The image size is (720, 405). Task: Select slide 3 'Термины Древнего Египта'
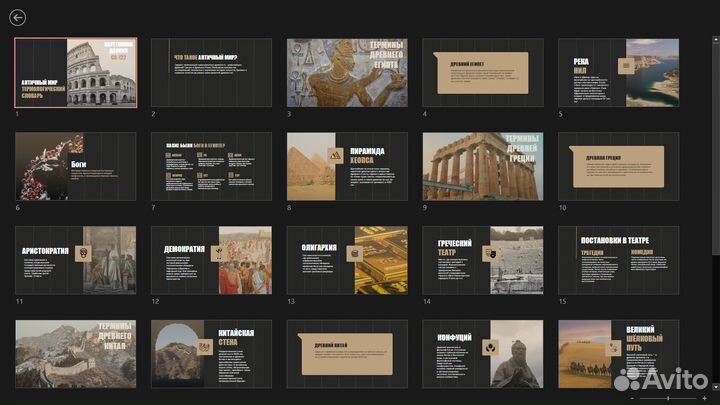[347, 73]
